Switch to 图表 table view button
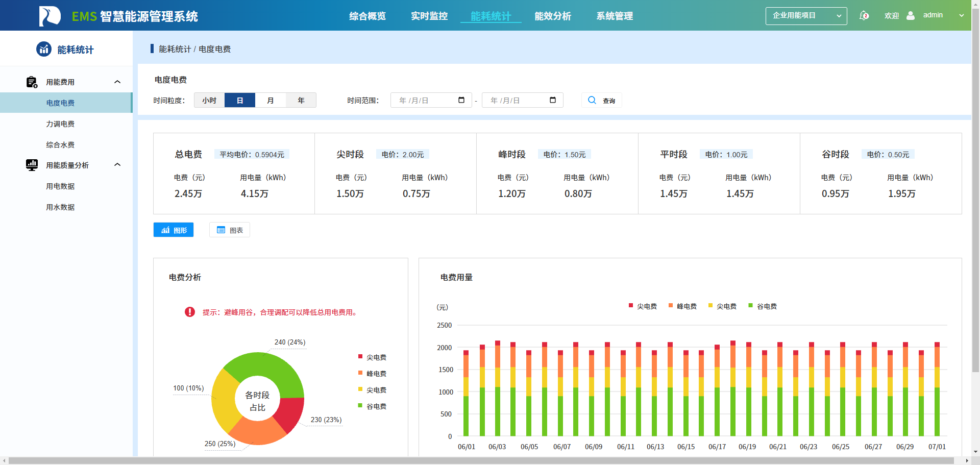This screenshot has height=465, width=980. [230, 230]
